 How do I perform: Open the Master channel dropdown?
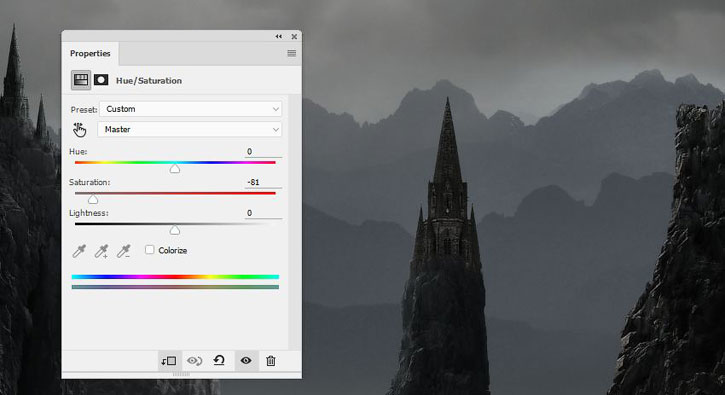[x=190, y=130]
